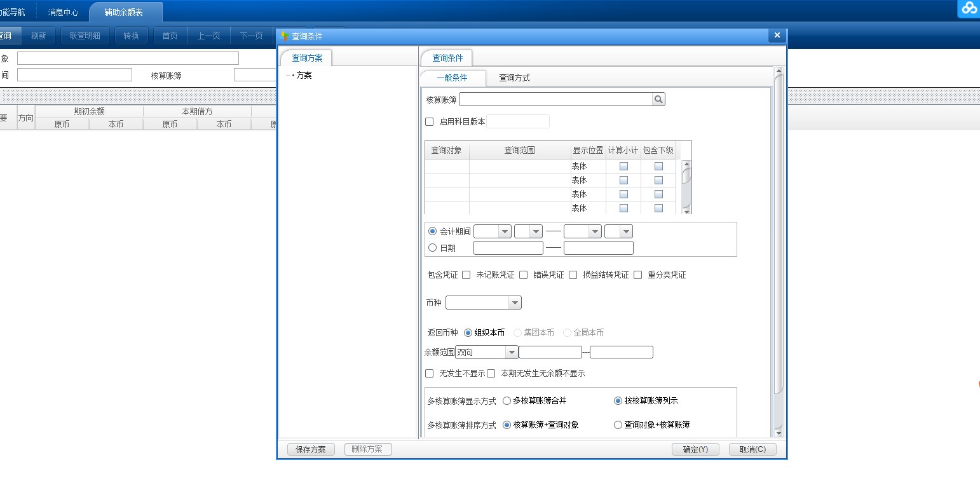
Task: Switch to the 查询方式 tab
Action: pos(513,78)
